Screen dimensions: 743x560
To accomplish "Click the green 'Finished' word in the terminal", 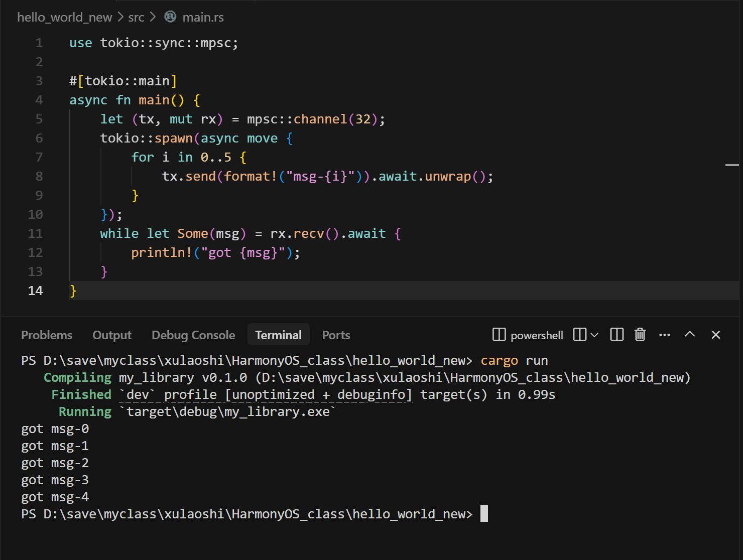I will click(81, 395).
